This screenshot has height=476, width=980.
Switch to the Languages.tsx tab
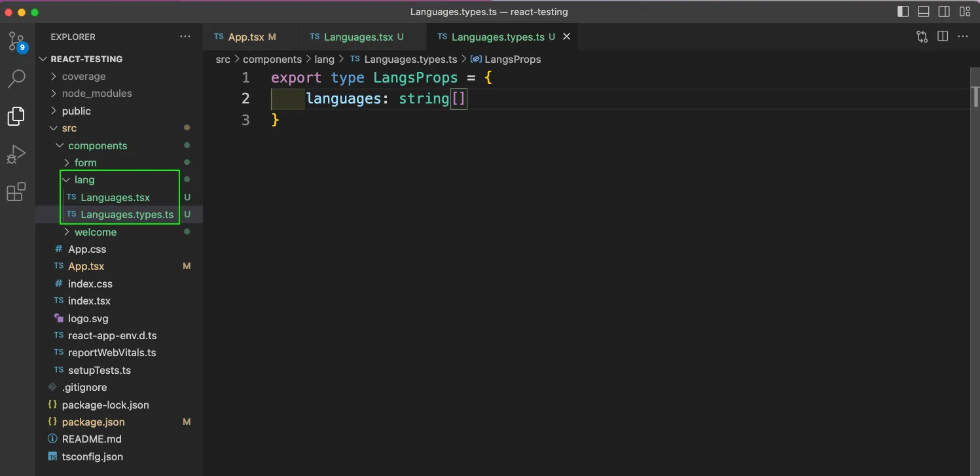[x=363, y=37]
